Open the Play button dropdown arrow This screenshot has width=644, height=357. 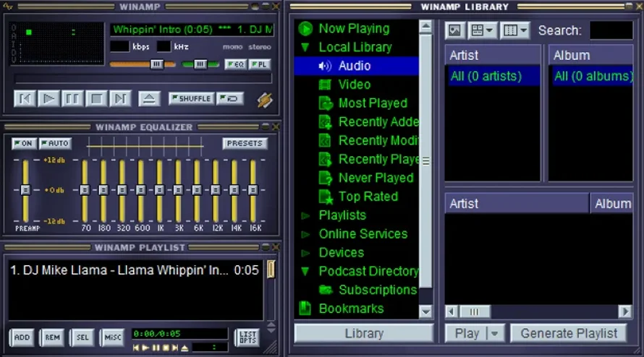495,333
